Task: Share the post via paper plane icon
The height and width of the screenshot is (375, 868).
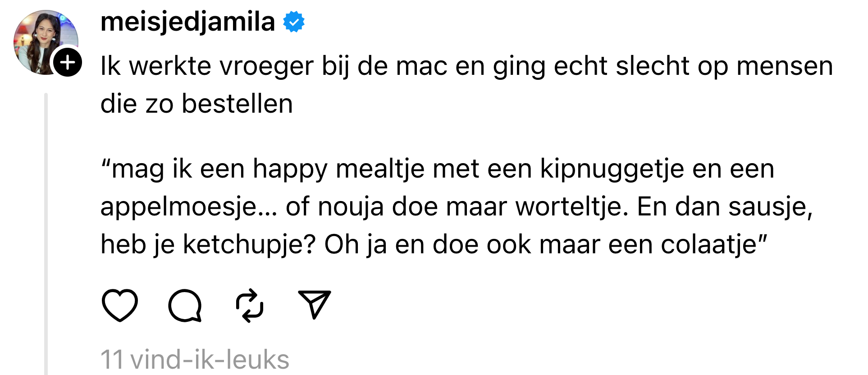Action: (x=315, y=305)
